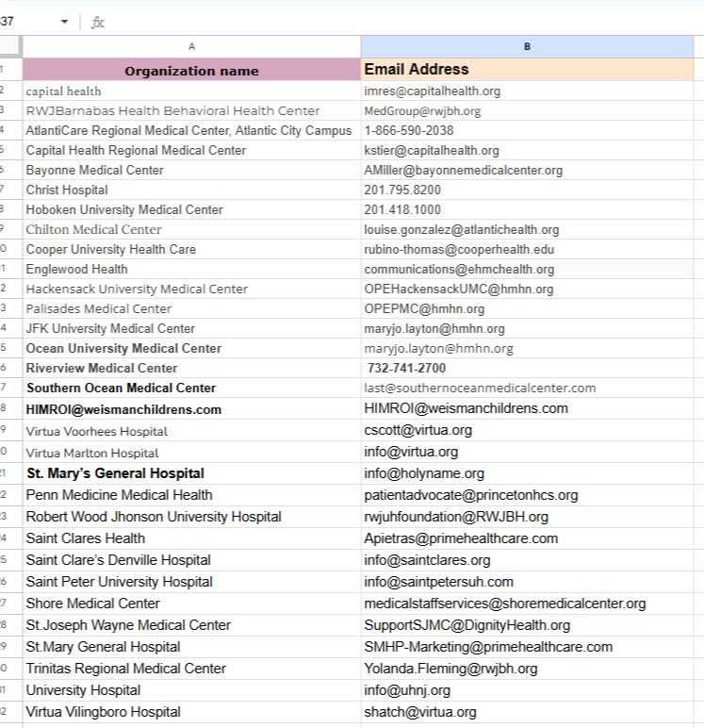Click the fx function icon
Viewport: 704px width, 728px height.
click(x=97, y=22)
